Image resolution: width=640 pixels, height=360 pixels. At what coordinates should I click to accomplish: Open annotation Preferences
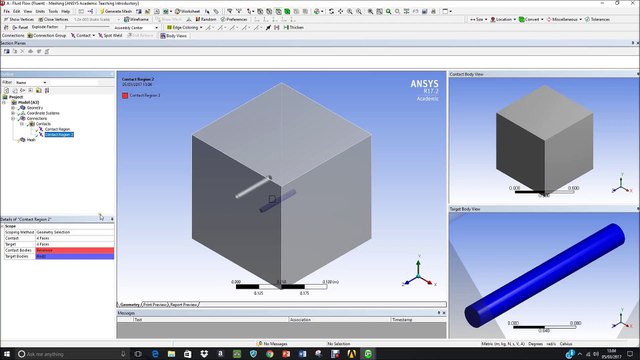[234, 19]
